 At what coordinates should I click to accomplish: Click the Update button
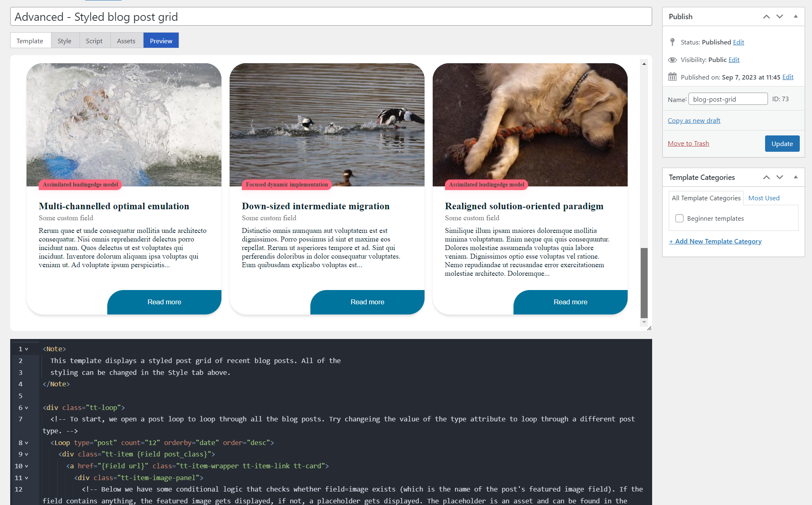coord(782,144)
